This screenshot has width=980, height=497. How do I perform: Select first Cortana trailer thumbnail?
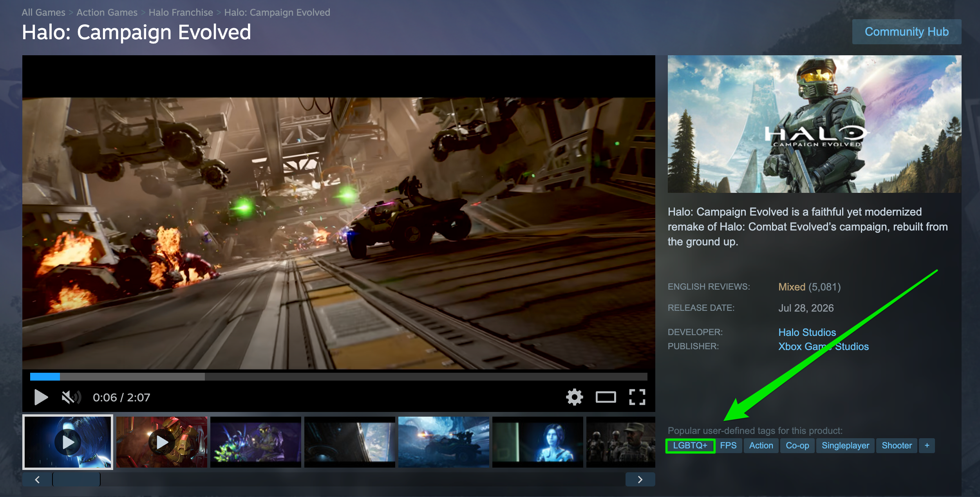coord(68,442)
